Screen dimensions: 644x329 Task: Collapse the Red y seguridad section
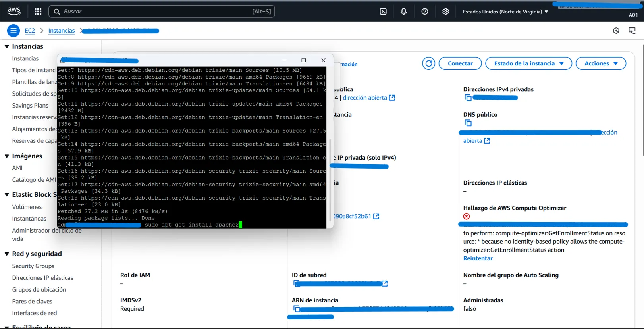tap(7, 254)
